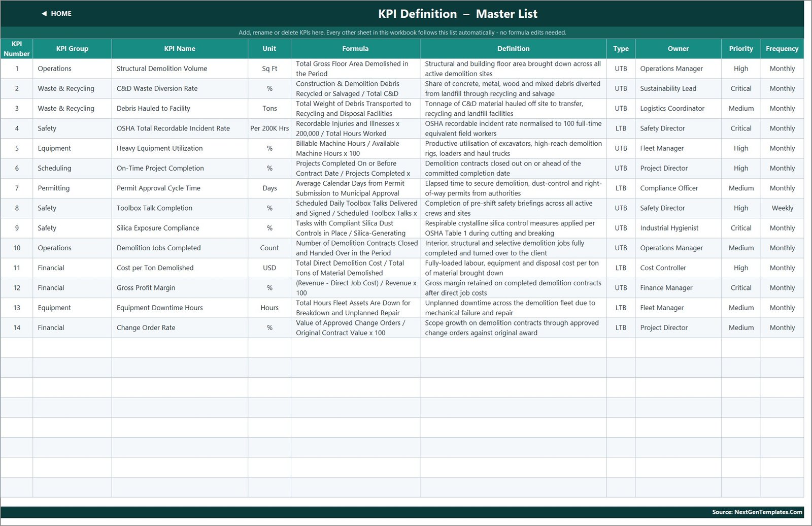Open the NextGenTemplates.Com source link
The width and height of the screenshot is (812, 526).
point(757,512)
